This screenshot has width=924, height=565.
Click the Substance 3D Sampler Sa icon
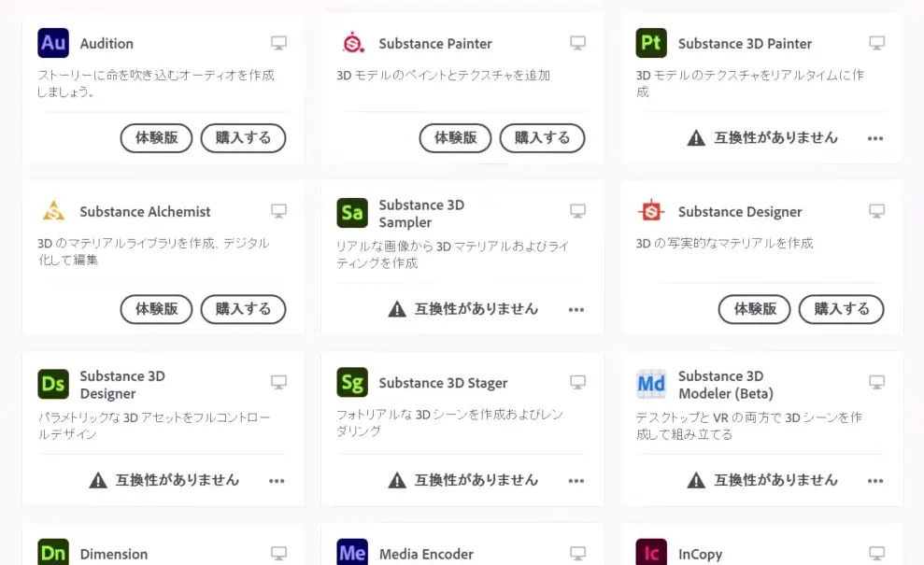[x=352, y=213]
